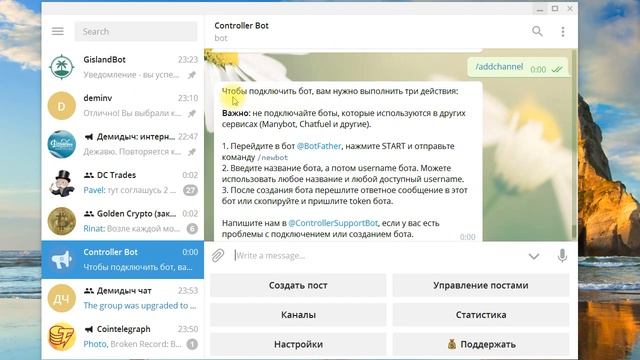Image resolution: width=640 pixels, height=360 pixels.
Task: Click the pin icon on deminv row
Action: 192,113
